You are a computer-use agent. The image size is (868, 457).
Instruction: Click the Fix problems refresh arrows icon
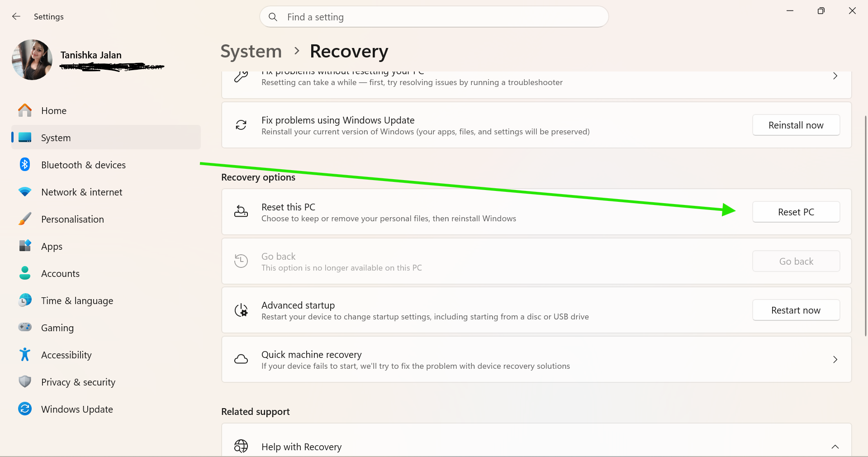[x=241, y=125]
